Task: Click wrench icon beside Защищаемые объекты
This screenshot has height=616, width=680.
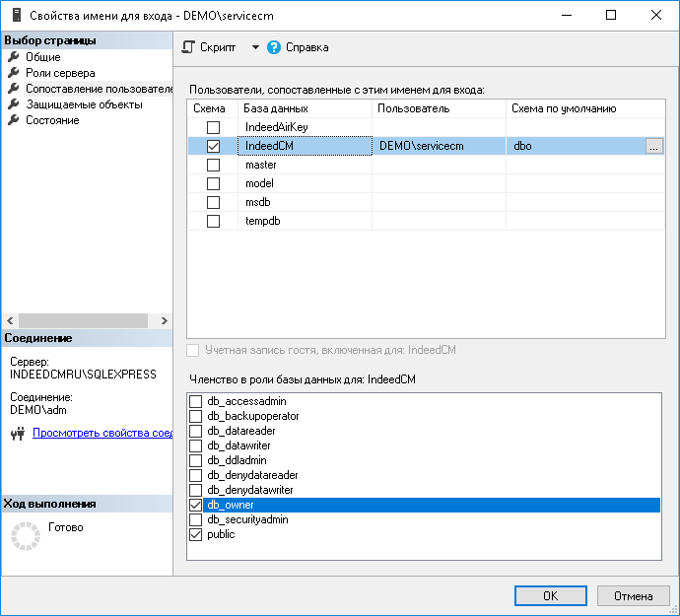Action: click(x=14, y=104)
